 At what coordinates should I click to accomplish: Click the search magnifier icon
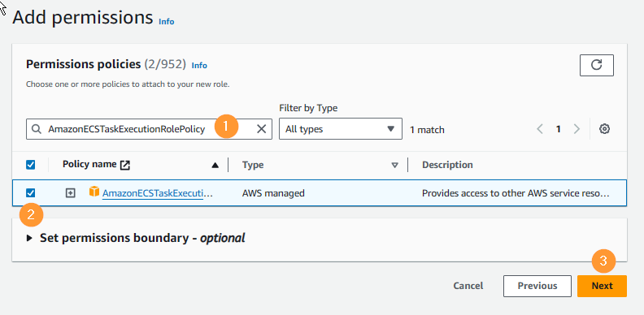[x=37, y=129]
